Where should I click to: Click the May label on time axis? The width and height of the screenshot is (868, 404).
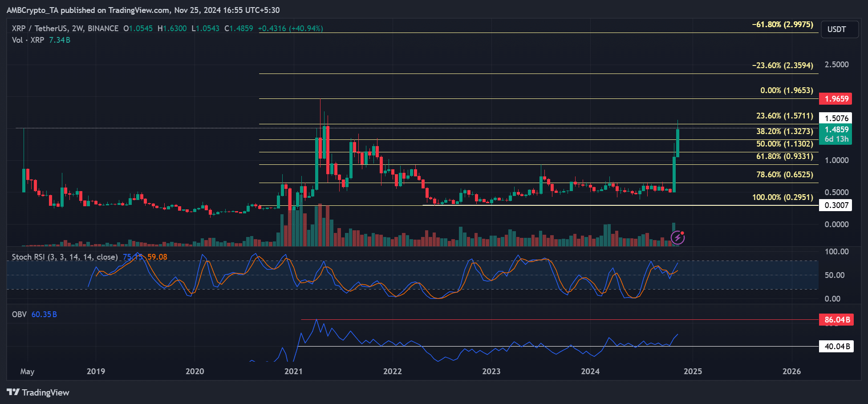tap(27, 371)
